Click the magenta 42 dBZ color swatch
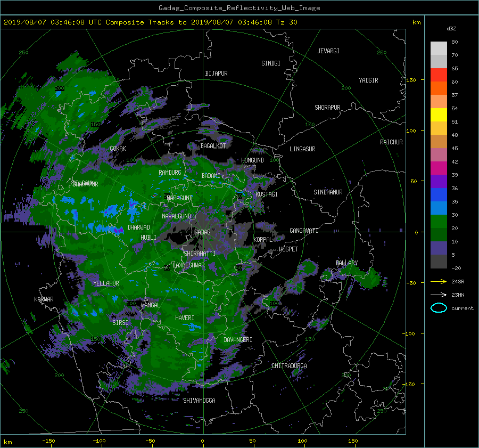Viewport: 479px width, 448px height. [x=439, y=168]
